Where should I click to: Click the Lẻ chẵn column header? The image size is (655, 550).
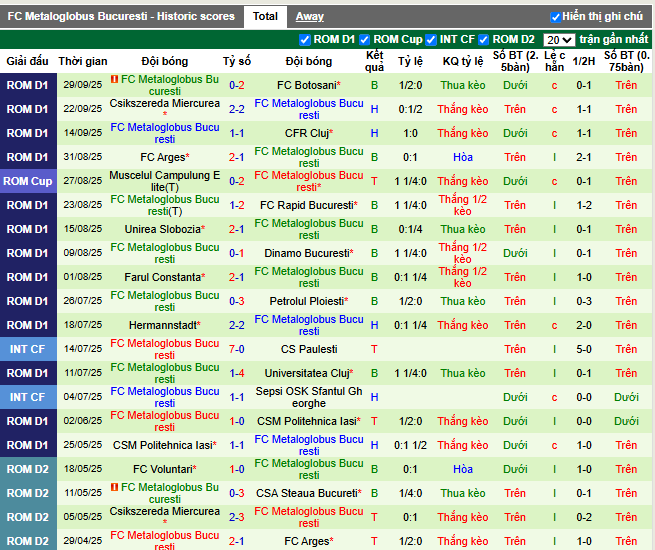(554, 61)
